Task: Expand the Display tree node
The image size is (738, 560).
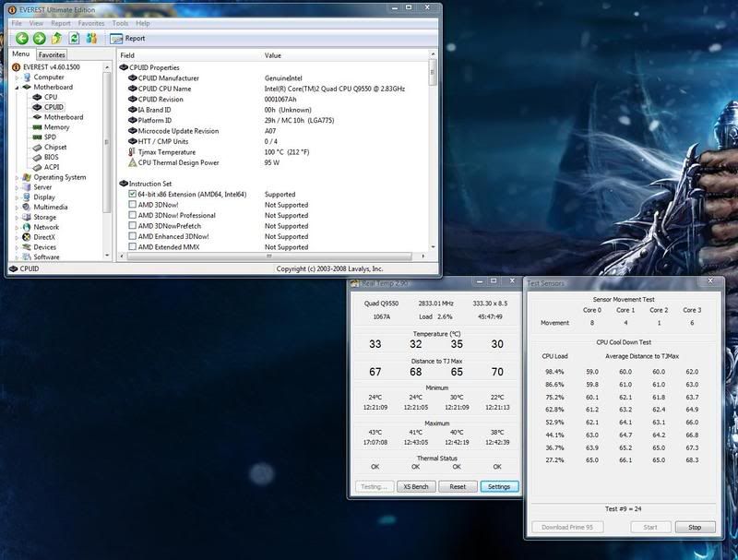Action: [x=18, y=197]
